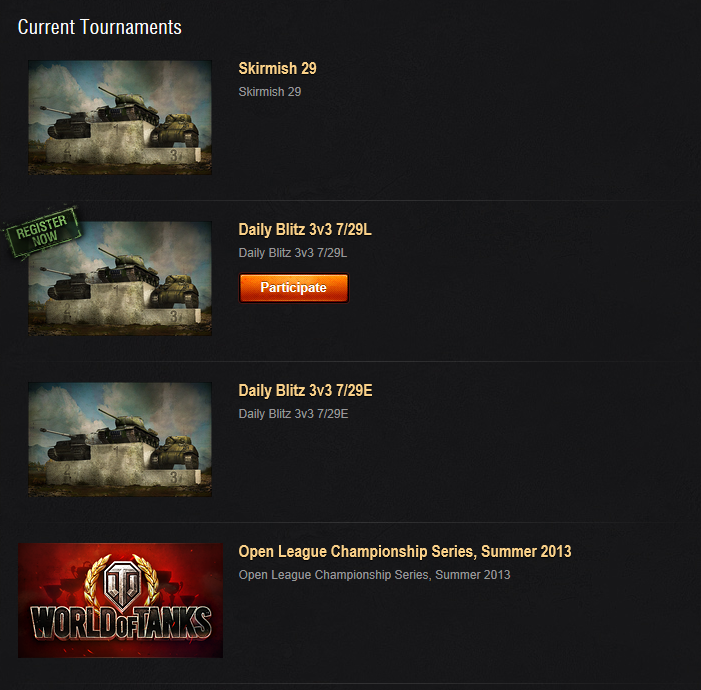701x690 pixels.
Task: Open the Daily Blitz 3v3 7/29E thumbnail
Action: [120, 439]
